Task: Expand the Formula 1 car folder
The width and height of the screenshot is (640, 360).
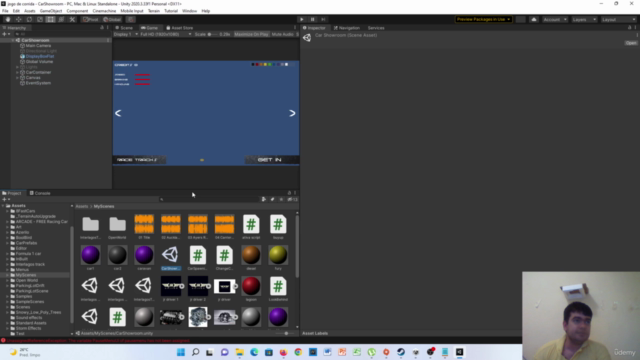Action: pos(7,253)
